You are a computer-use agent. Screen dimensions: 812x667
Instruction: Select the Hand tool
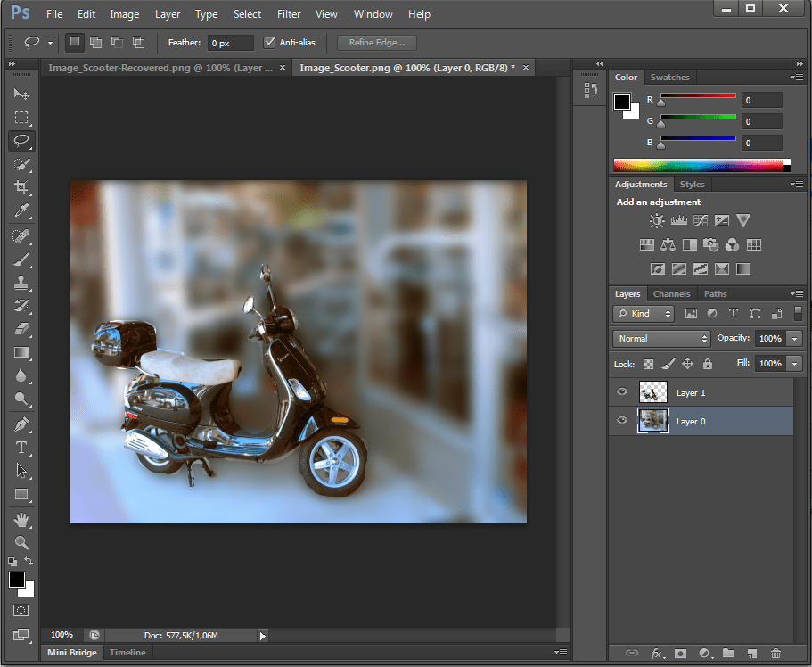21,519
